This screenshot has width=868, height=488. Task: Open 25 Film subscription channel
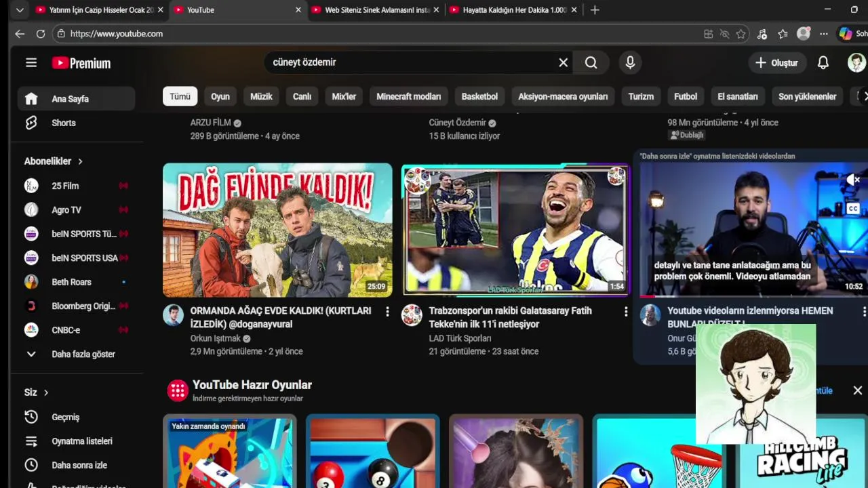pos(76,186)
